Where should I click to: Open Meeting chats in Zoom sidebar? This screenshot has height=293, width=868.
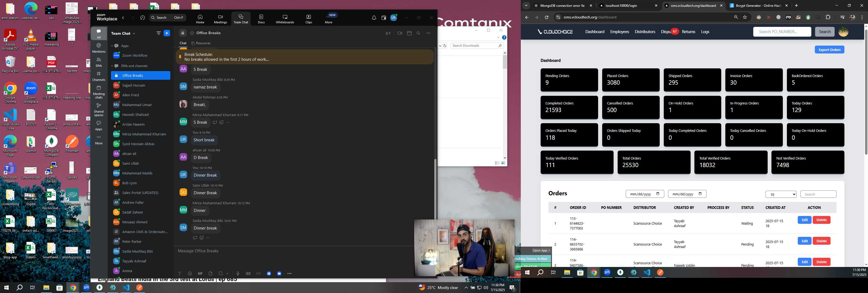[99, 92]
